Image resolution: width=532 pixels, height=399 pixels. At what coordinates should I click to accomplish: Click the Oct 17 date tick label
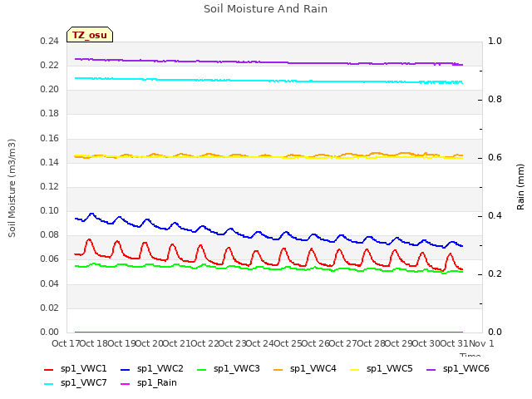pos(65,343)
